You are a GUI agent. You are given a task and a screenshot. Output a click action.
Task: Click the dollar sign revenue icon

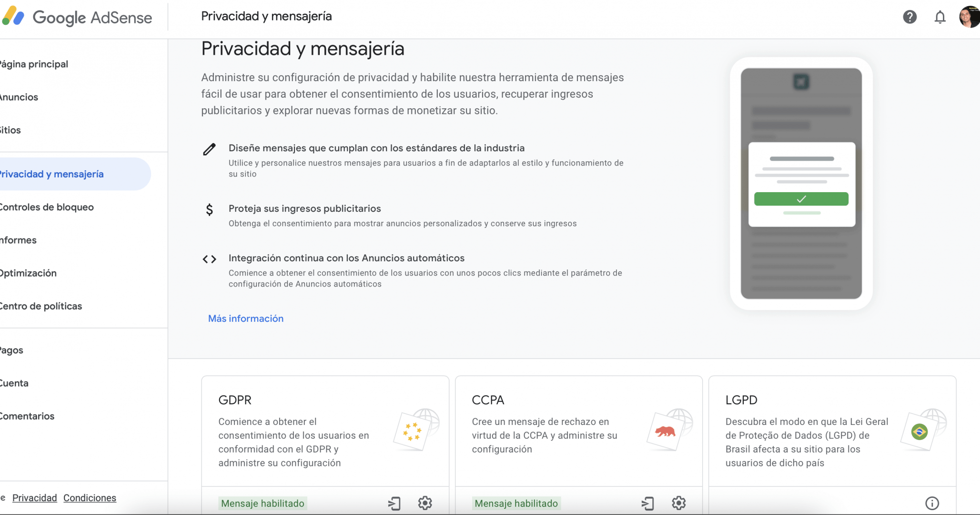coord(209,210)
